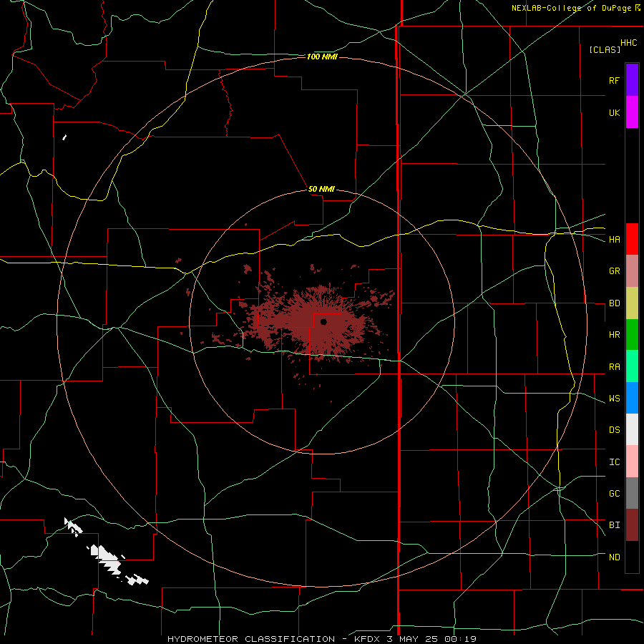This screenshot has width=644, height=644.
Task: Click the IC legend label
Action: tap(614, 462)
